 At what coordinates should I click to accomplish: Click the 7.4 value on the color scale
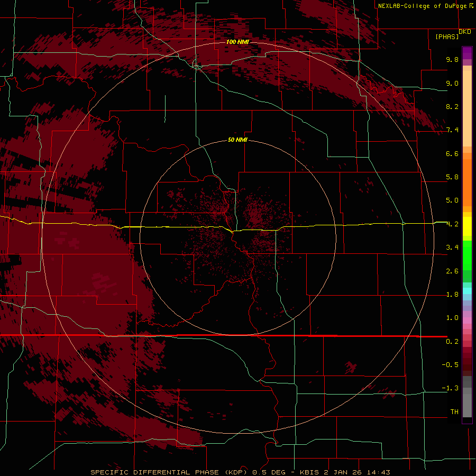(452, 130)
